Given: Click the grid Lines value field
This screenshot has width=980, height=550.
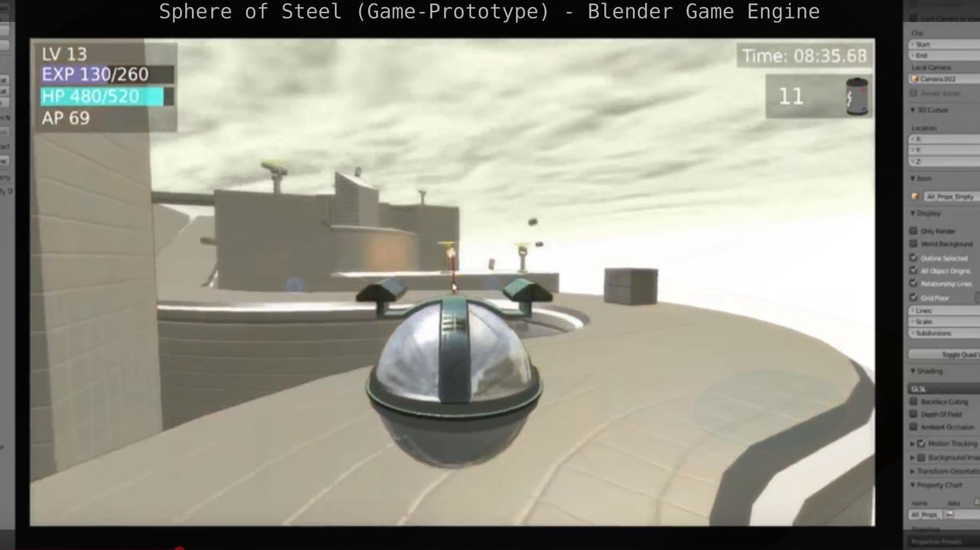Looking at the screenshot, I should [x=944, y=310].
